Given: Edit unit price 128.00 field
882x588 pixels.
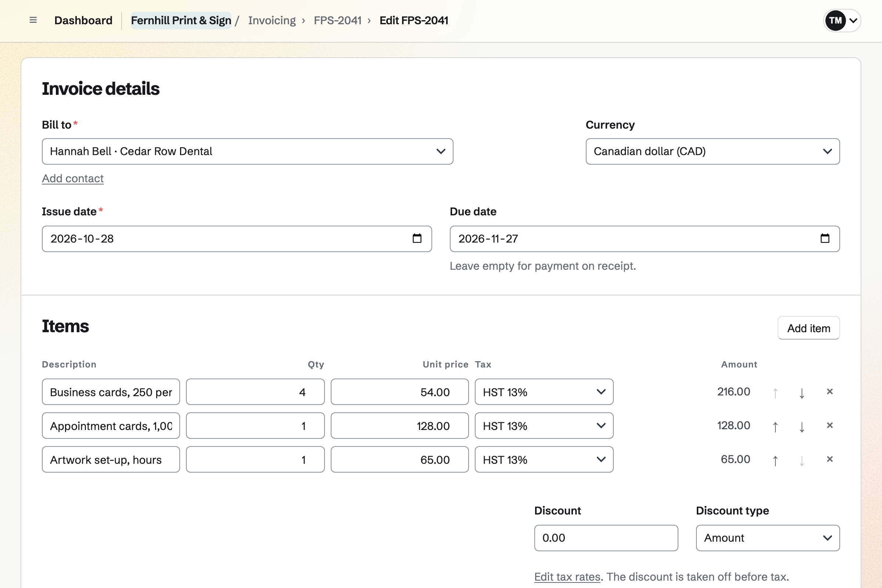Looking at the screenshot, I should coord(400,426).
